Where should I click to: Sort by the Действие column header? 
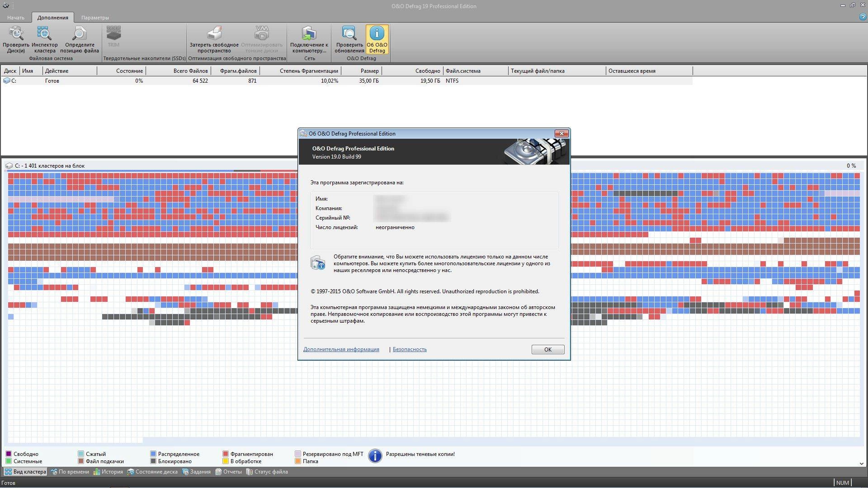[x=70, y=71]
